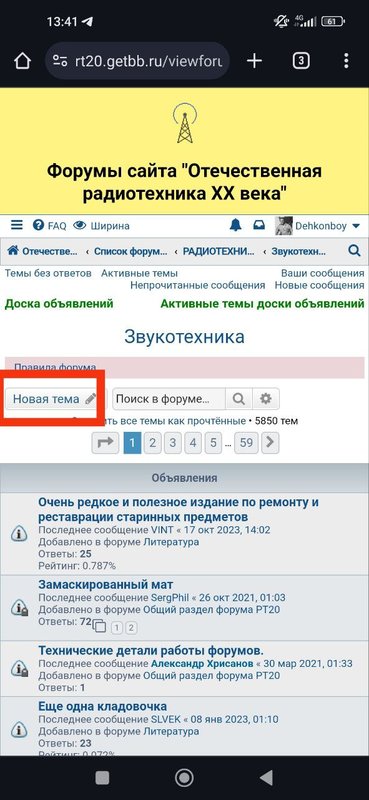
Task: Focus the Поиск в форуме search field
Action: click(x=169, y=399)
